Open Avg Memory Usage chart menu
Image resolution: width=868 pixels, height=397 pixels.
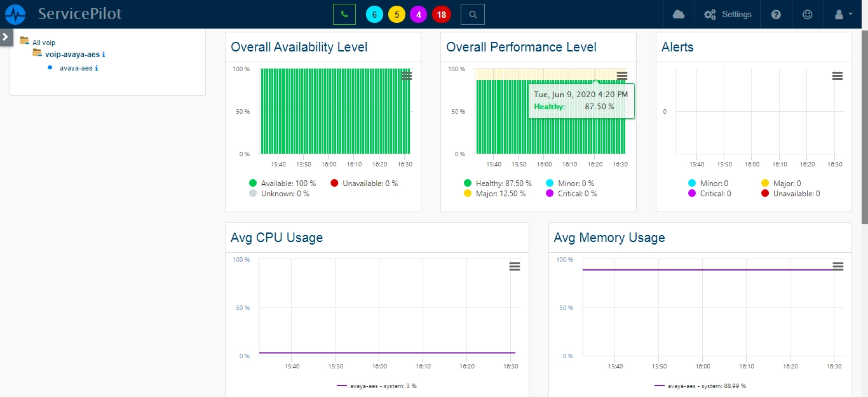tap(837, 267)
